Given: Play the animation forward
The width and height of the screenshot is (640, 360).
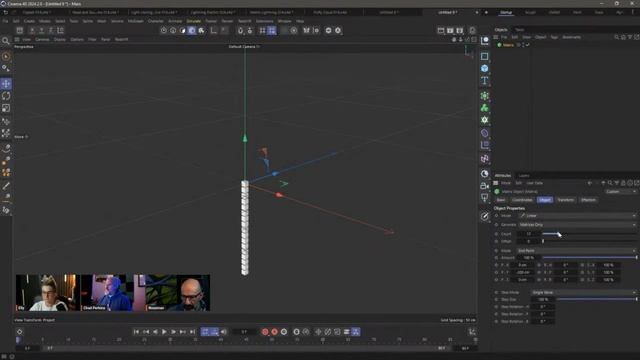Looking at the screenshot, I should tap(164, 332).
